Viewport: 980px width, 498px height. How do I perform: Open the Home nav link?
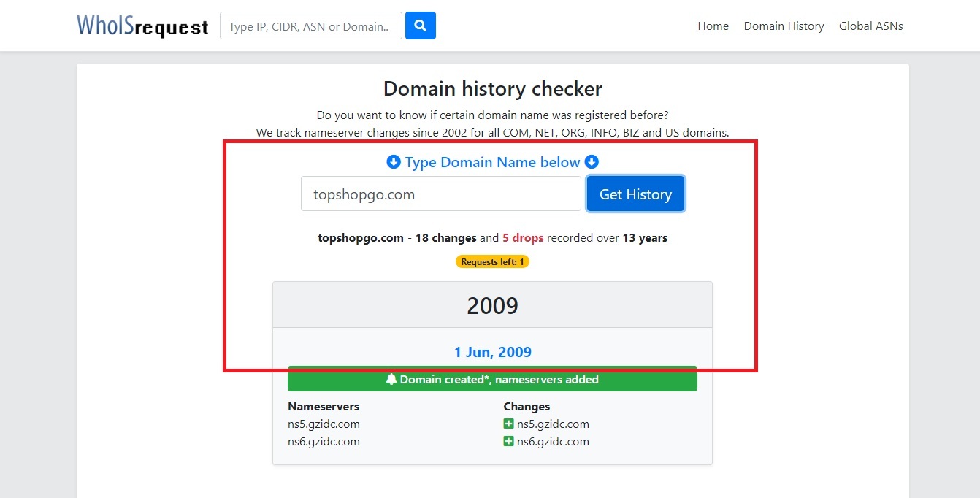click(x=713, y=26)
